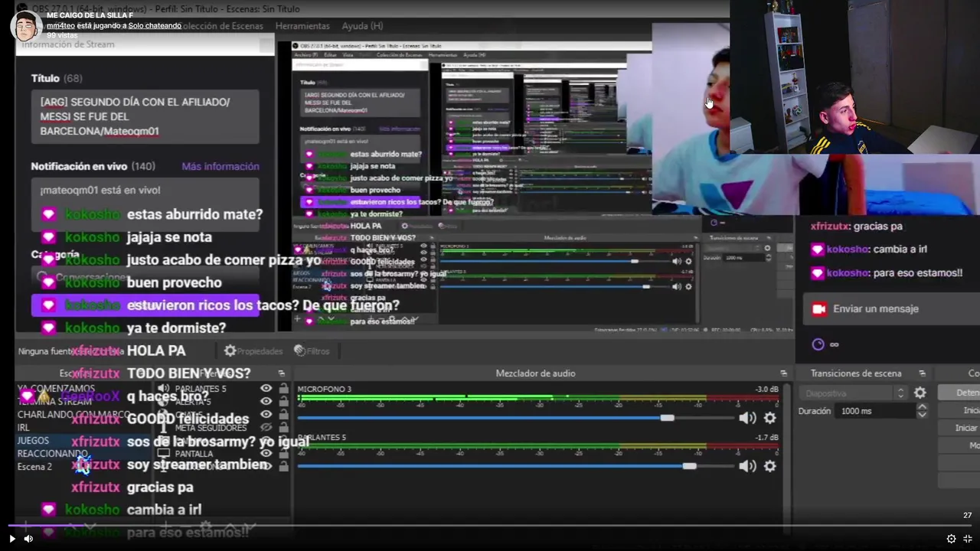
Task: Hide the ALERTA 5 source
Action: 266,402
